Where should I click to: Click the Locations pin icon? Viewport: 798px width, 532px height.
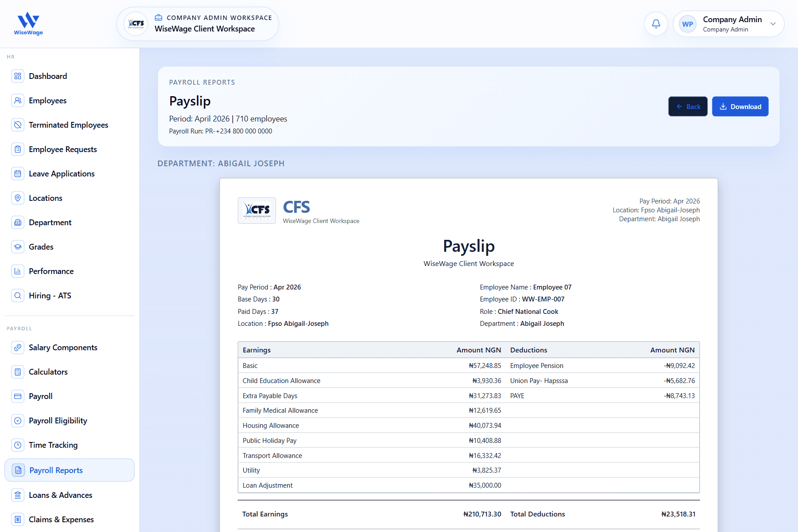click(18, 198)
